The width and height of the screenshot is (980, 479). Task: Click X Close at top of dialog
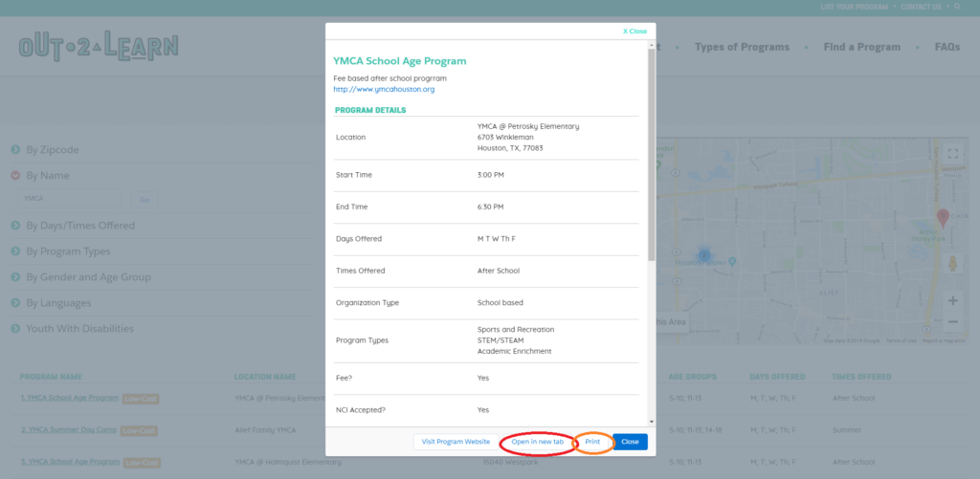[635, 32]
